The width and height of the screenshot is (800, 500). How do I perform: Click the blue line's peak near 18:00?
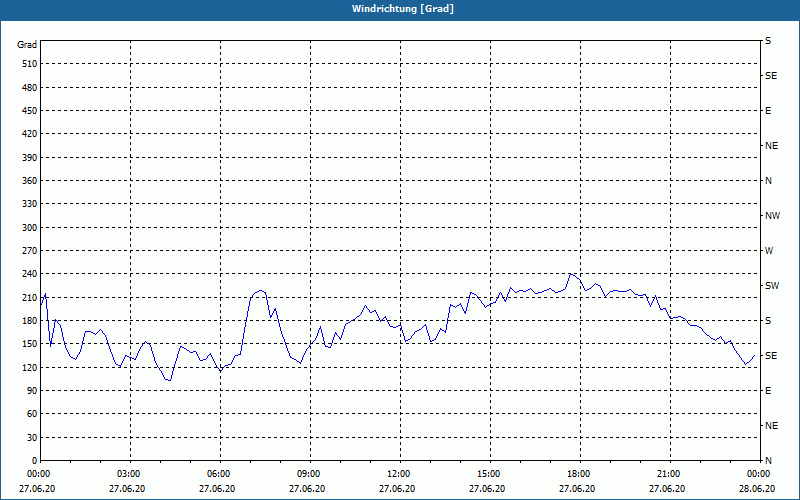click(x=570, y=274)
